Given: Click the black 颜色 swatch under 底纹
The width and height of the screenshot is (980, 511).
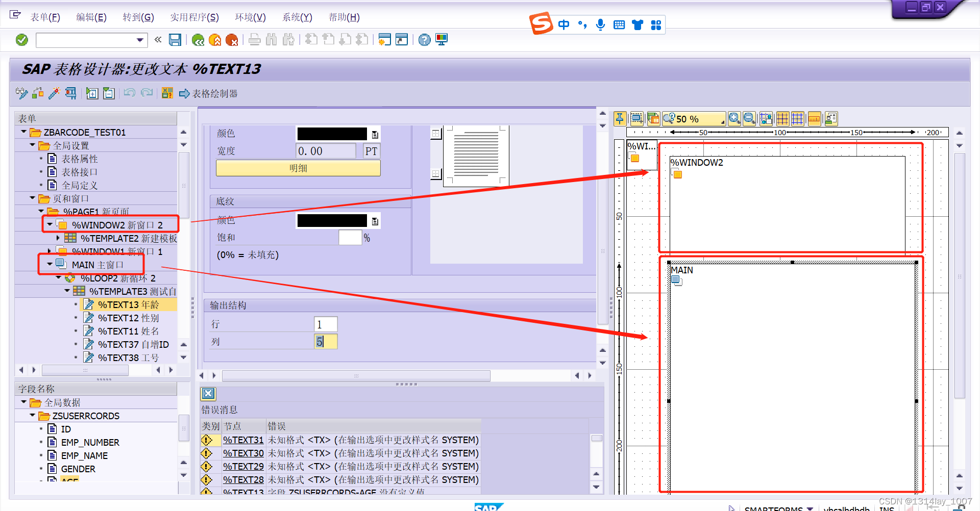Looking at the screenshot, I should [332, 221].
